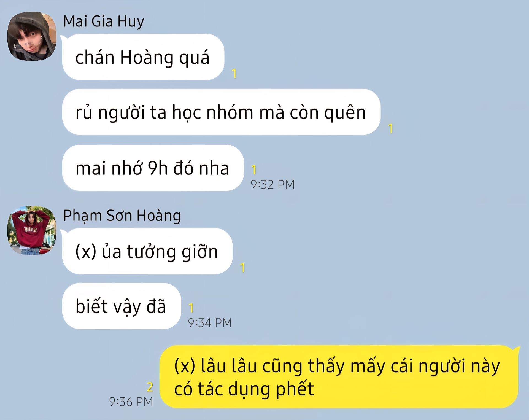The height and width of the screenshot is (420, 529).
Task: Tap unread count beside '(x) ủa tưởng giỡn'
Action: pos(242,268)
